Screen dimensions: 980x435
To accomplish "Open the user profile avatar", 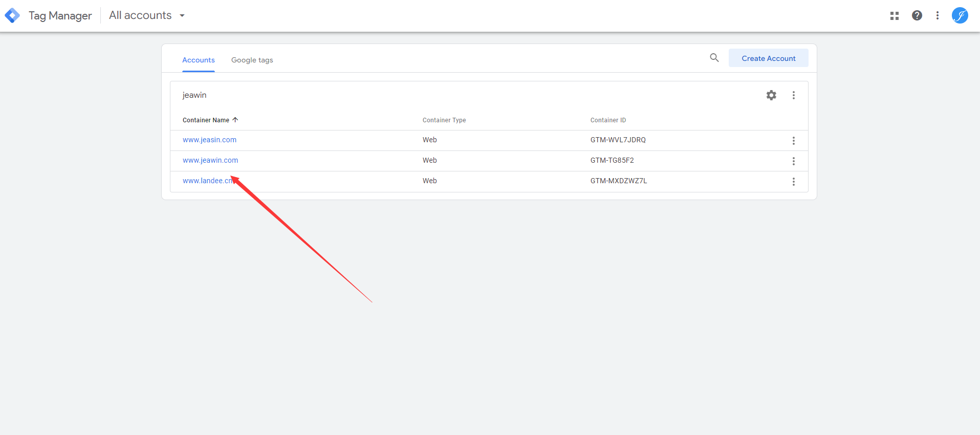I will pos(960,15).
